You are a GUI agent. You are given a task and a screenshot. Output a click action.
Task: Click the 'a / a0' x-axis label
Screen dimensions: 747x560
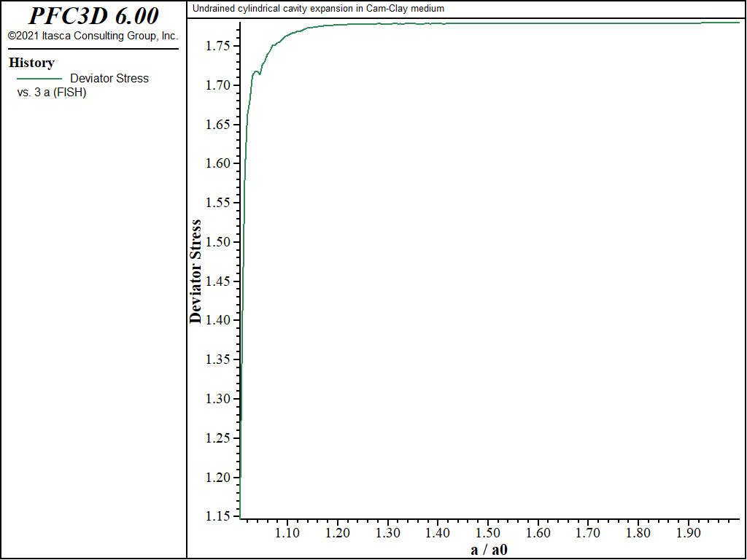pos(489,550)
